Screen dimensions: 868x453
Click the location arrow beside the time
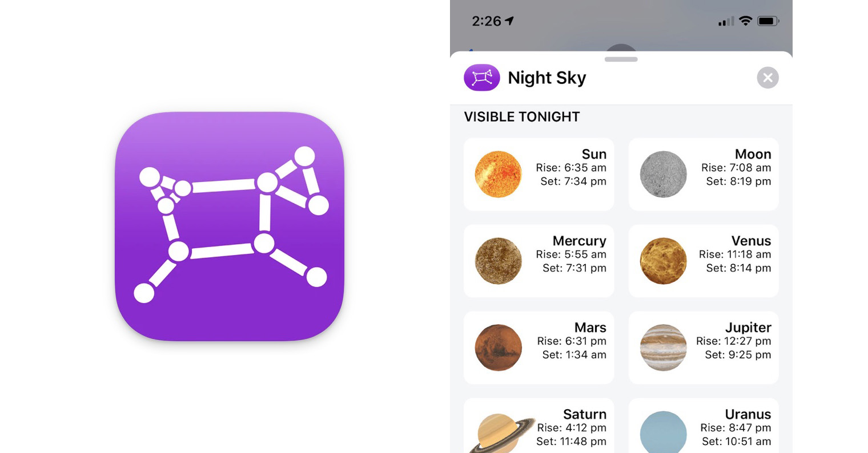coord(509,21)
